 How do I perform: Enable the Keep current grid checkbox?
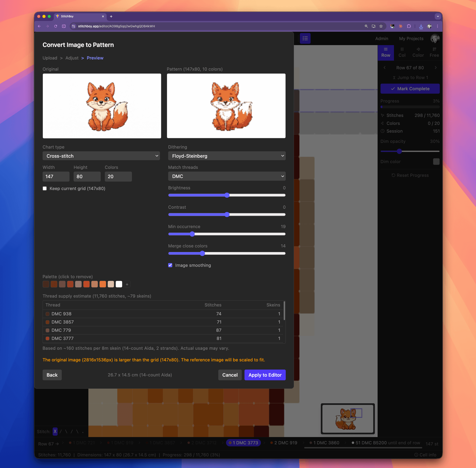pyautogui.click(x=45, y=188)
